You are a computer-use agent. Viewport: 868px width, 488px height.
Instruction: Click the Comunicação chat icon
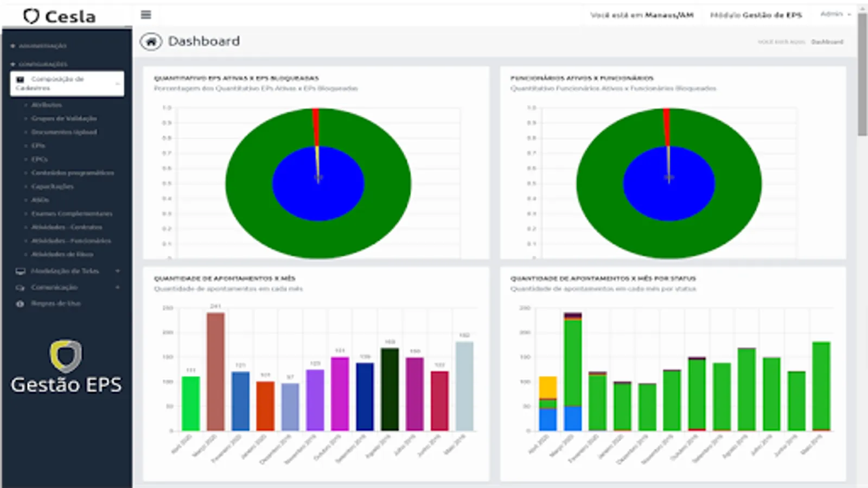21,287
